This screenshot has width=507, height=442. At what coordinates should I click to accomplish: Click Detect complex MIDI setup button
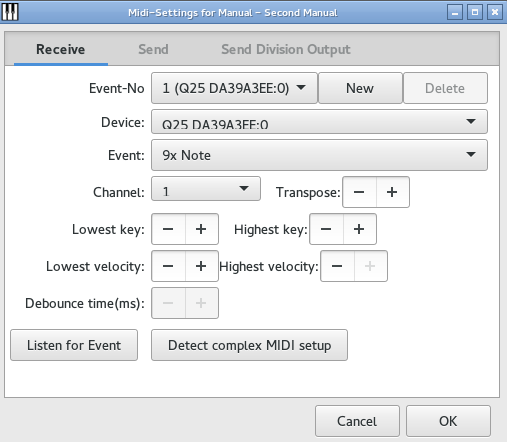(x=249, y=345)
